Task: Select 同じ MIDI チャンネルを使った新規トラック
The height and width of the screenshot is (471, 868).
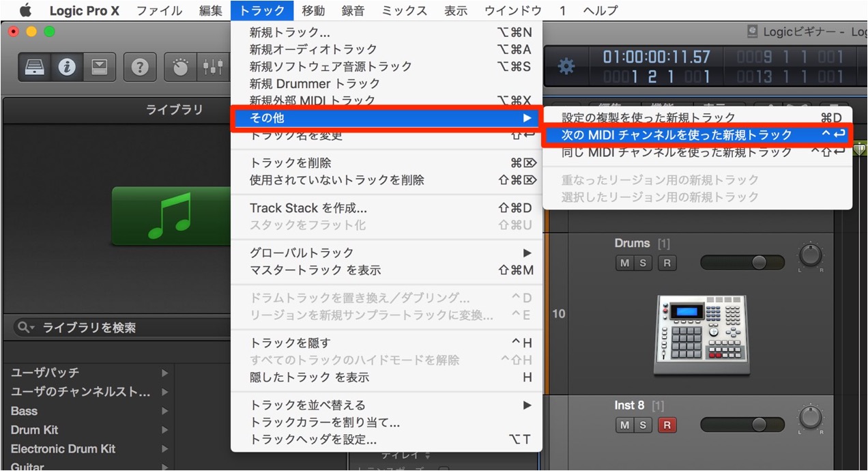Action: click(x=697, y=152)
